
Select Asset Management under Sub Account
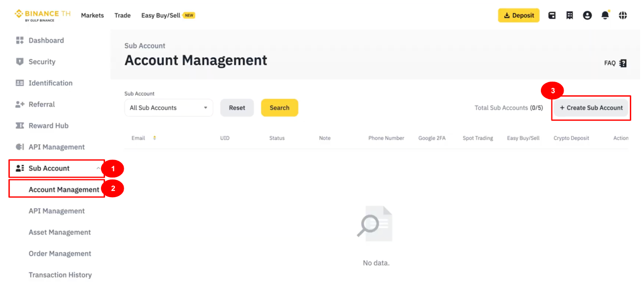tap(60, 232)
